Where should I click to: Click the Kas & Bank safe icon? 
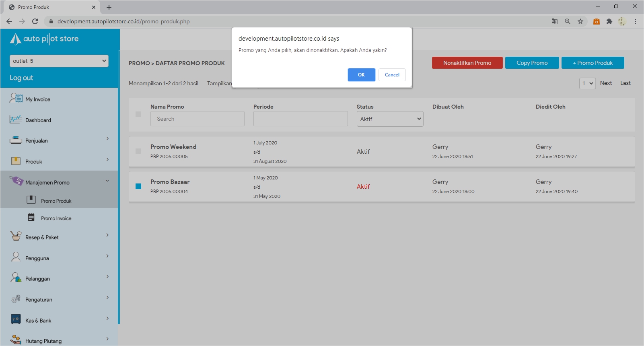16,319
